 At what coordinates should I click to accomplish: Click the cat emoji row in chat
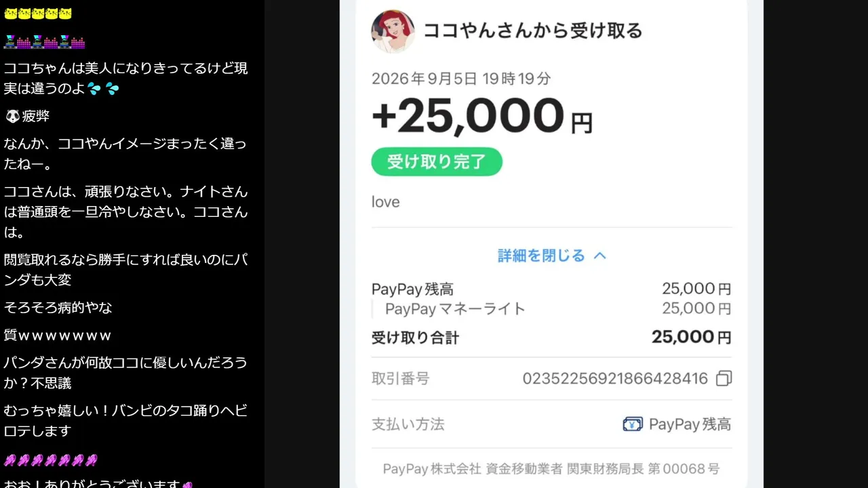tap(37, 14)
